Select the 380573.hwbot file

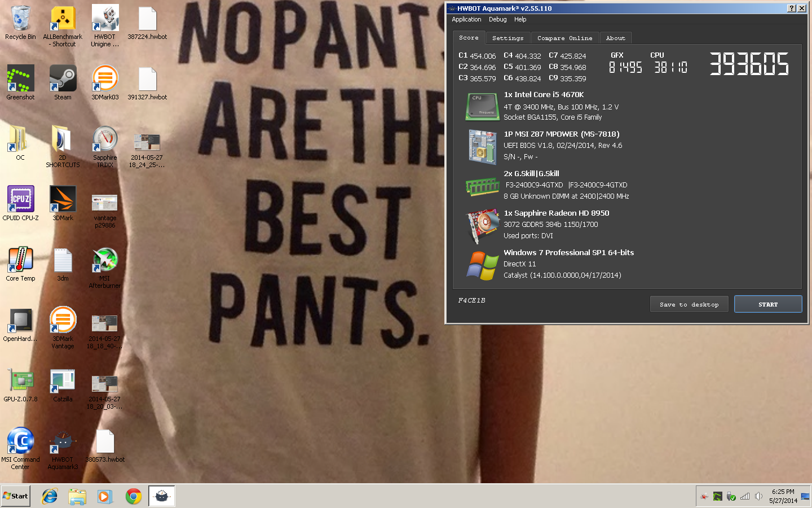[105, 445]
